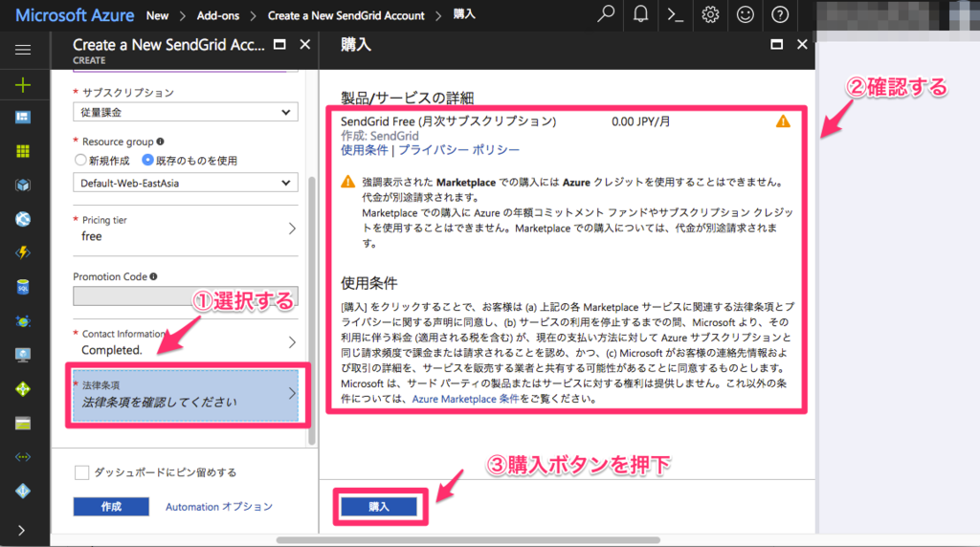Screen dimensions: 980x547
Task: Open Default-Web-EastAsia resource group dropdown
Action: 186,183
